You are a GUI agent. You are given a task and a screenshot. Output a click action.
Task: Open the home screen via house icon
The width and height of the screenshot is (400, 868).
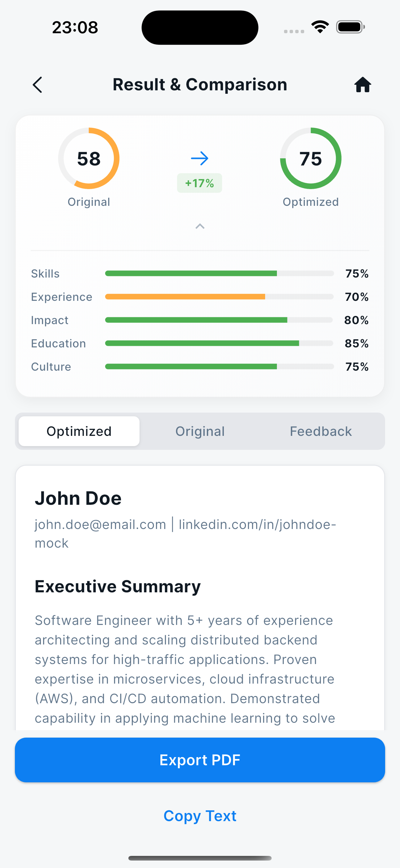362,84
